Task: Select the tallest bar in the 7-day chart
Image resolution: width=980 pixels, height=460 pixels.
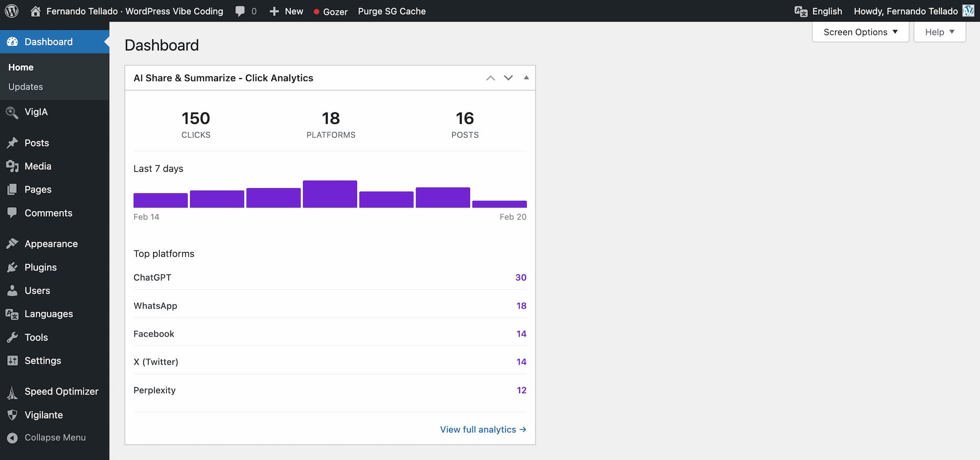Action: (330, 194)
